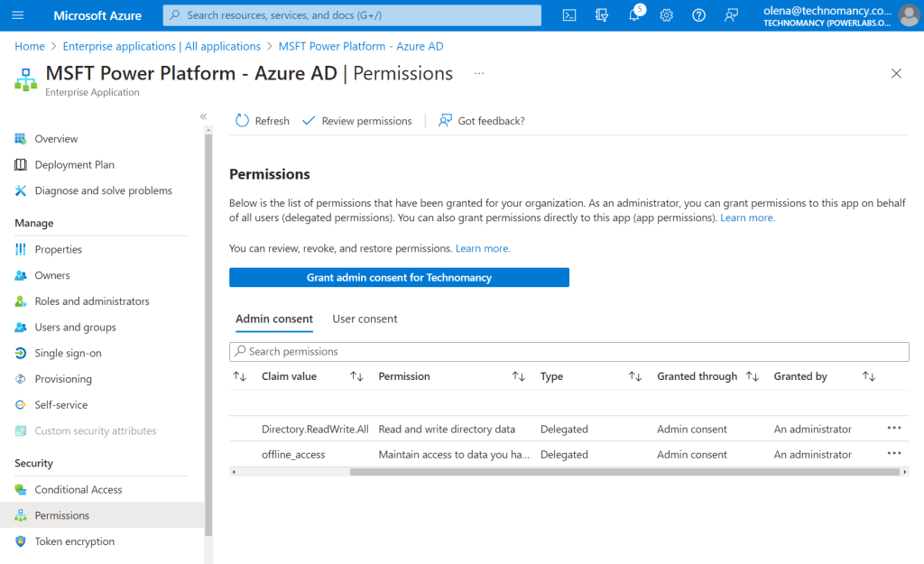Open Enterprise applications breadcrumb link
This screenshot has height=564, width=924.
point(162,46)
